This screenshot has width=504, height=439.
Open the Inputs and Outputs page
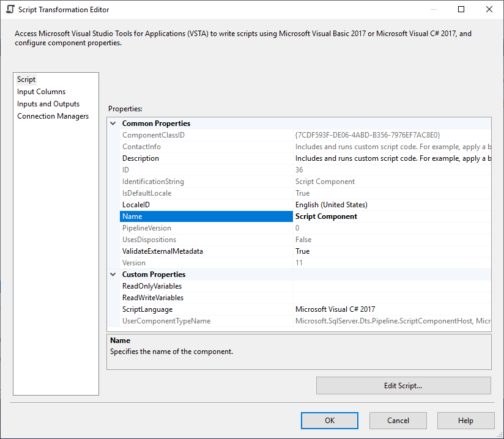coord(48,103)
